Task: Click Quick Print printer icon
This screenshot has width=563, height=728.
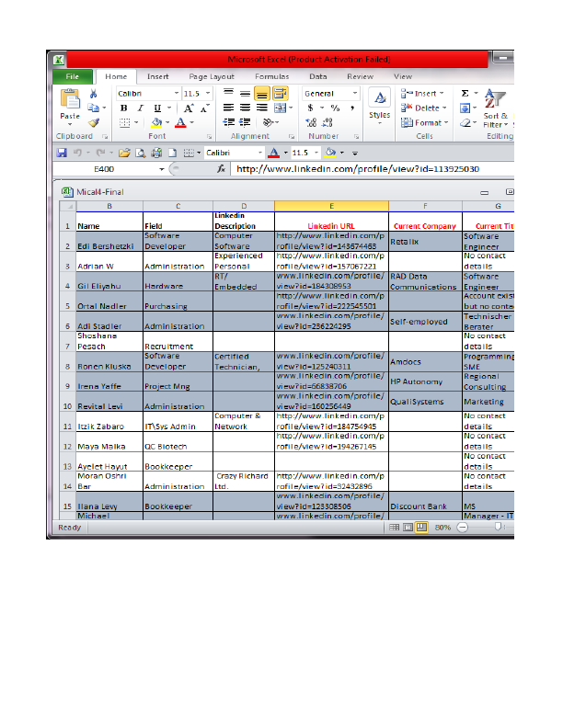Action: 156,153
